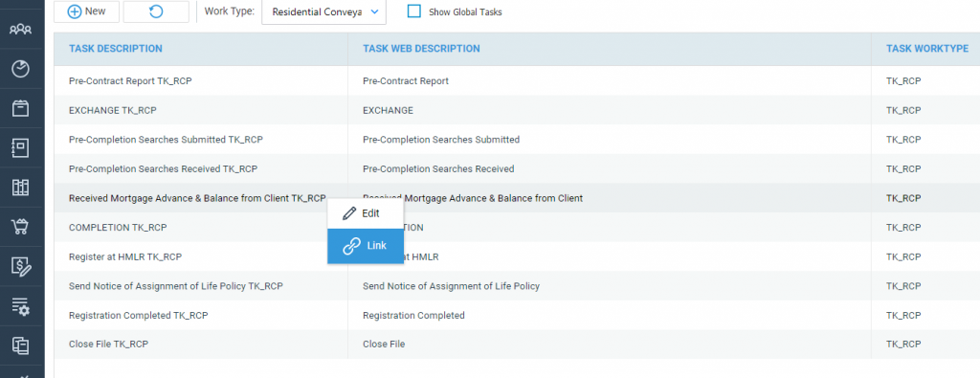This screenshot has height=378, width=980.
Task: Open the shopping cart icon in sidebar
Action: (x=21, y=227)
